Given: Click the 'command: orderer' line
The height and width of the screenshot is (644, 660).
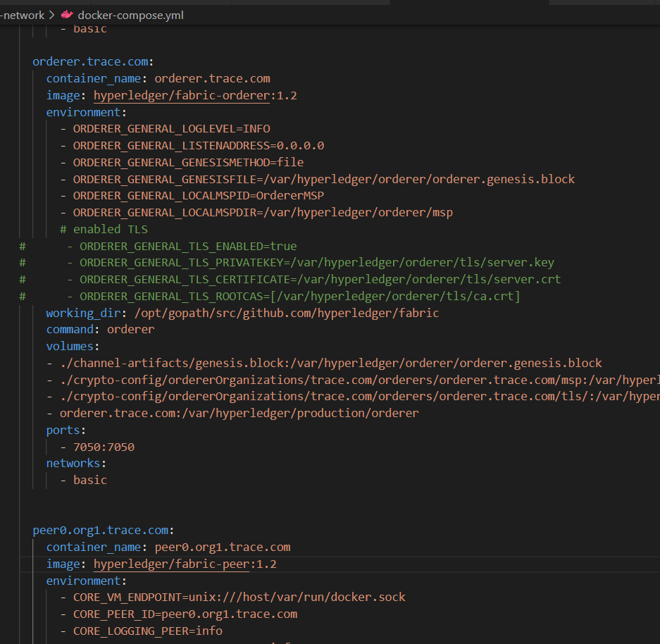Looking at the screenshot, I should (100, 330).
